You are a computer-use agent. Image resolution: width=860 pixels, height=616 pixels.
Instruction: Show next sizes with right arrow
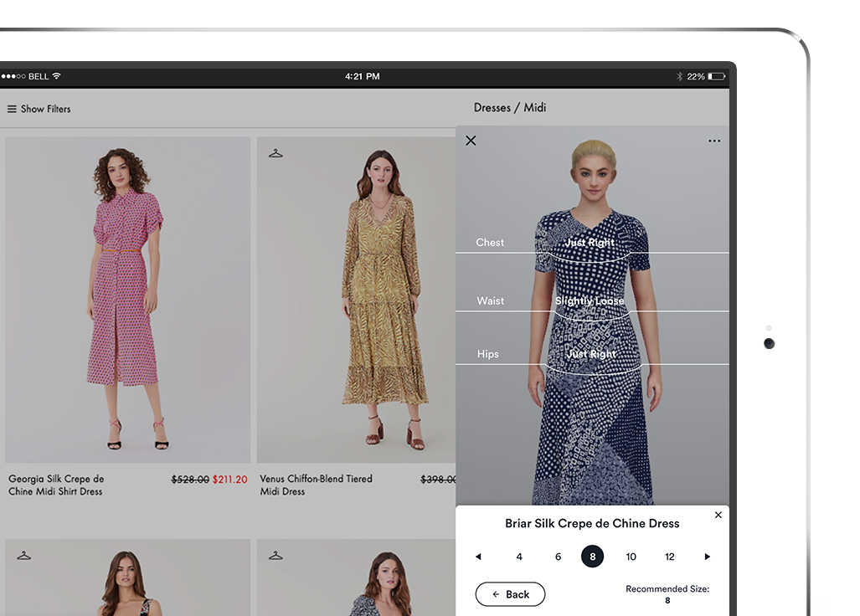point(707,557)
